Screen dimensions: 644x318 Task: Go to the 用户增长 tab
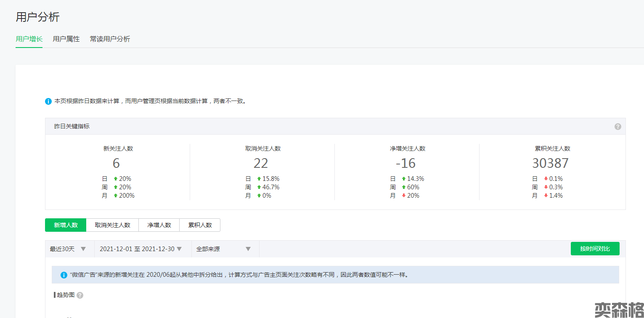(29, 39)
